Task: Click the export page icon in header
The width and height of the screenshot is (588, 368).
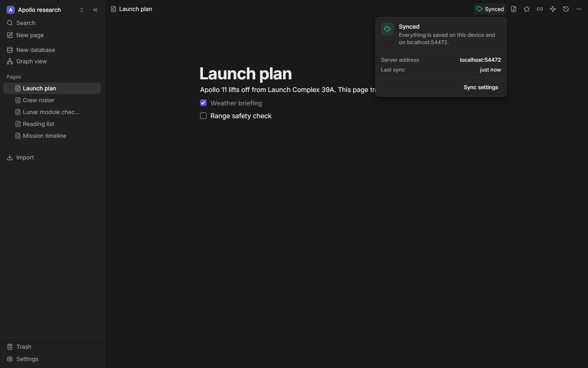Action: 514,9
